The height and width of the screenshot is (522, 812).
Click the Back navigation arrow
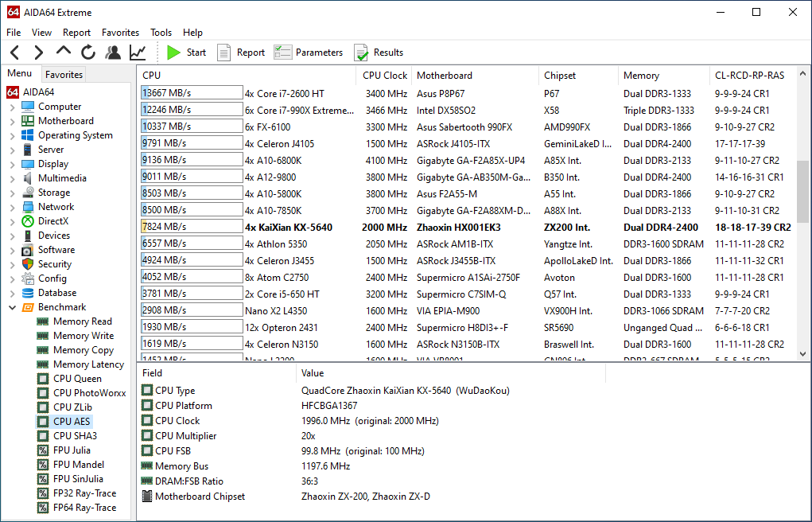[14, 53]
